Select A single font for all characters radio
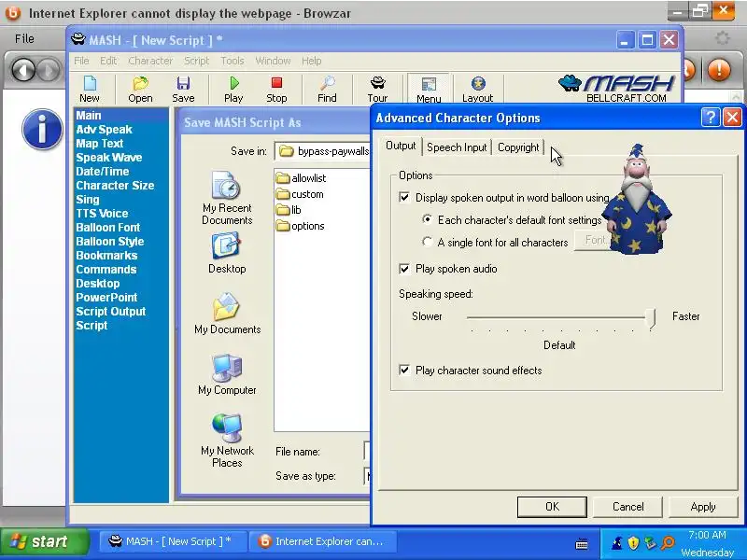The image size is (747, 560). [428, 242]
